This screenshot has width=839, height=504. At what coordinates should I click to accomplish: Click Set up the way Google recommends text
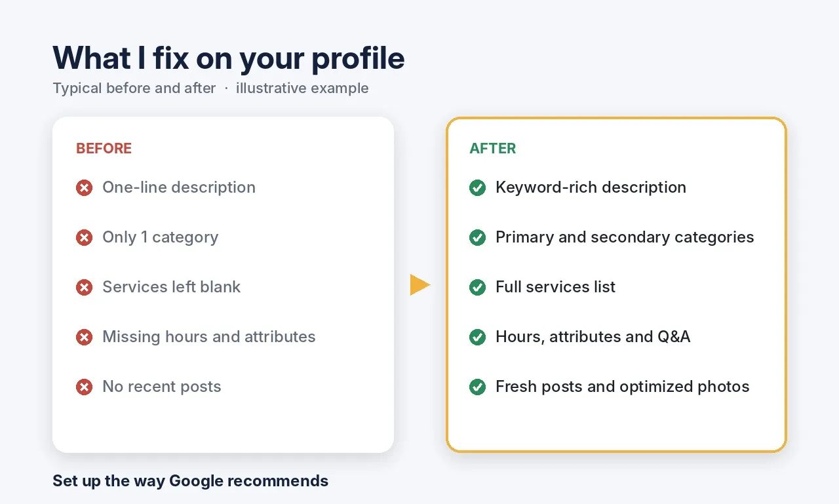tap(190, 481)
